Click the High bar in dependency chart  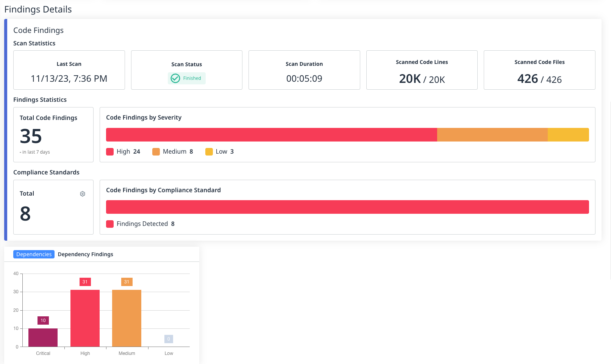(85, 318)
